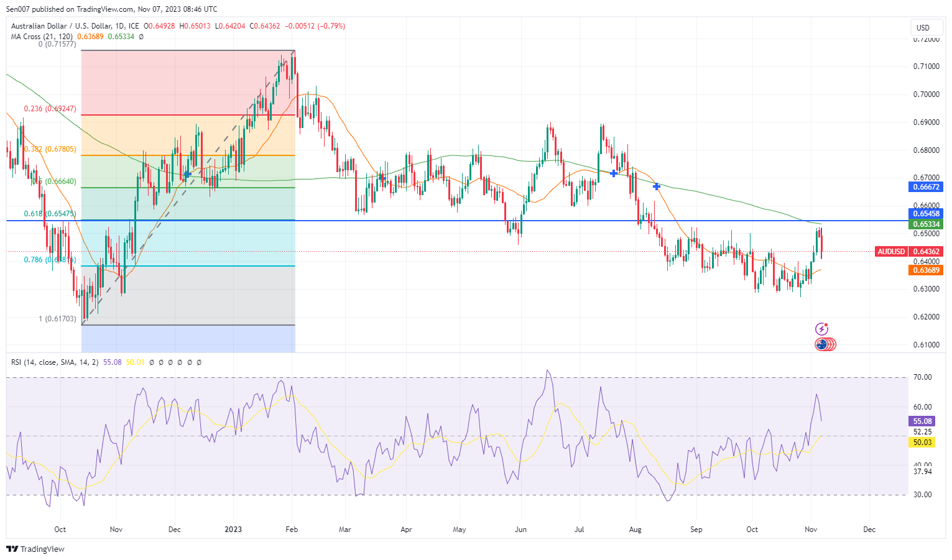
Task: Click the Apr label on the time axis
Action: [406, 530]
